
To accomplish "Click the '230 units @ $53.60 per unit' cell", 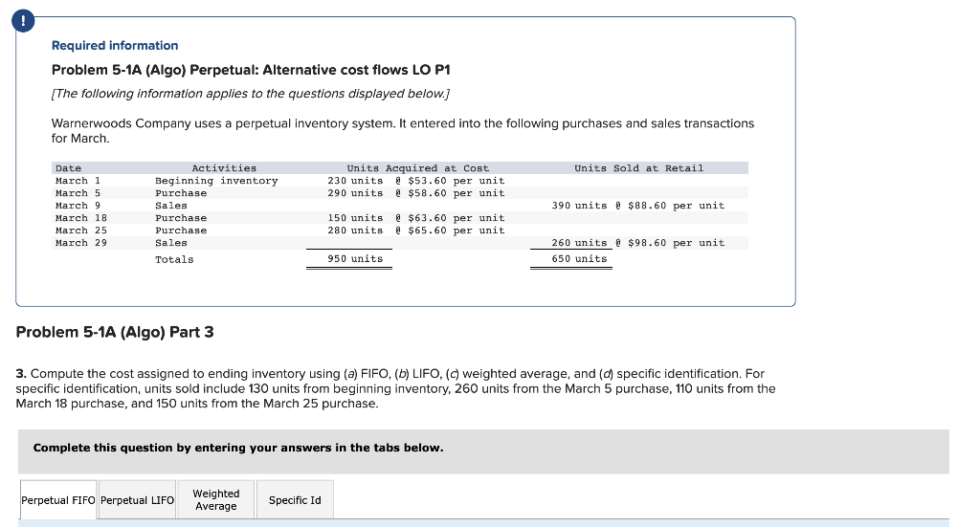I will click(415, 181).
